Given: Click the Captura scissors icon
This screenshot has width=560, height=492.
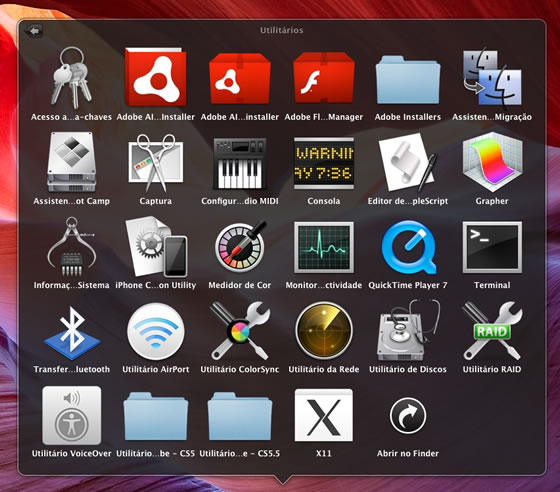Looking at the screenshot, I should (156, 163).
